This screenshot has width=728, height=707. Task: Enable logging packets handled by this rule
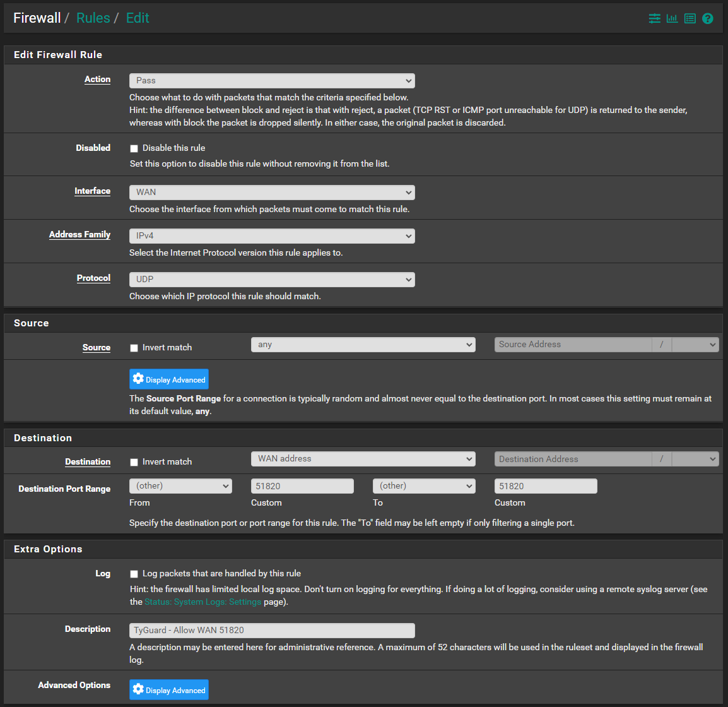point(134,574)
